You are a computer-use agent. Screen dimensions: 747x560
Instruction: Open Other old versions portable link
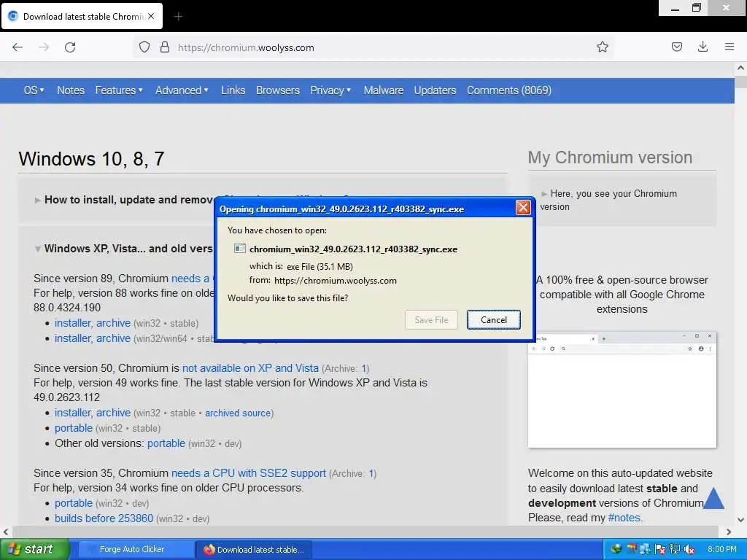click(x=166, y=443)
